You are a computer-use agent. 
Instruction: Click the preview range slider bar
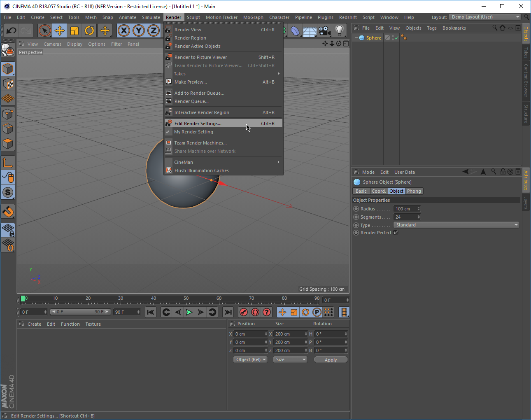(80, 312)
